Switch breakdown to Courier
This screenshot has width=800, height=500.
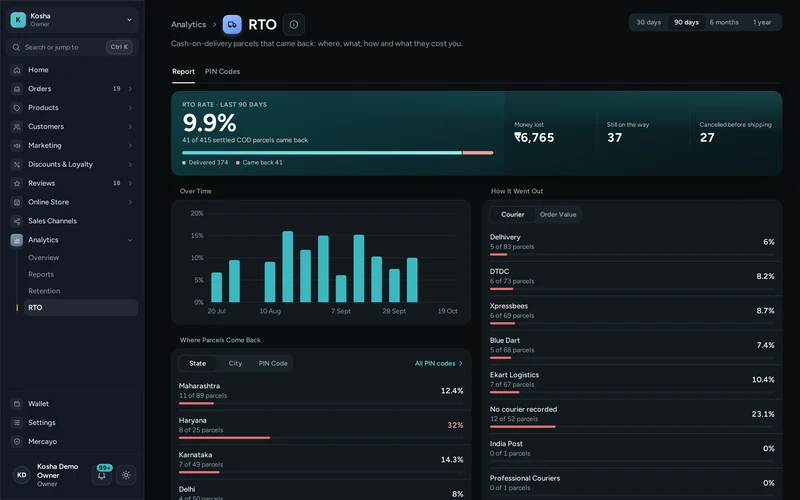(x=512, y=215)
